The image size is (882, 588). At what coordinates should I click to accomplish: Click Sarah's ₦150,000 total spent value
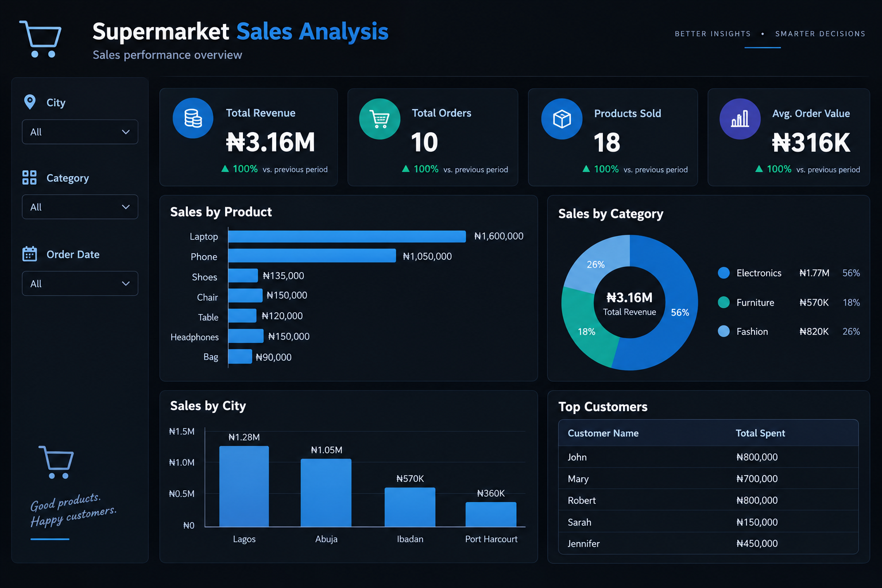click(x=757, y=523)
